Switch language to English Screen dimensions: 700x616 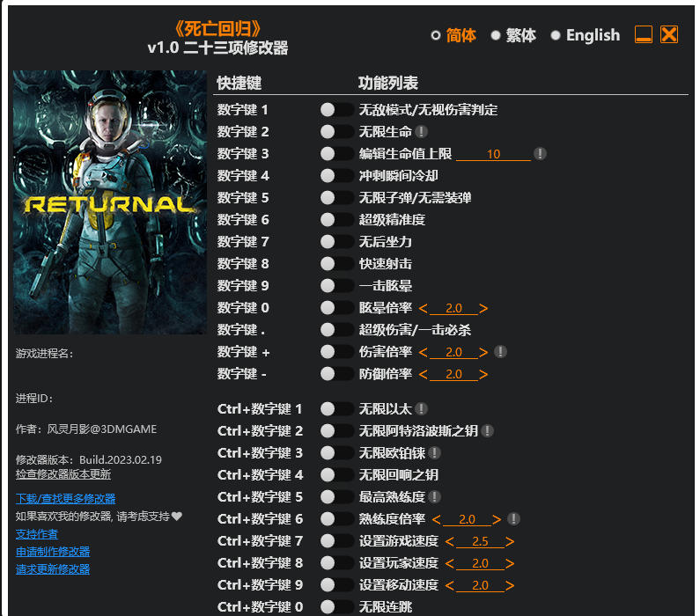coord(586,35)
